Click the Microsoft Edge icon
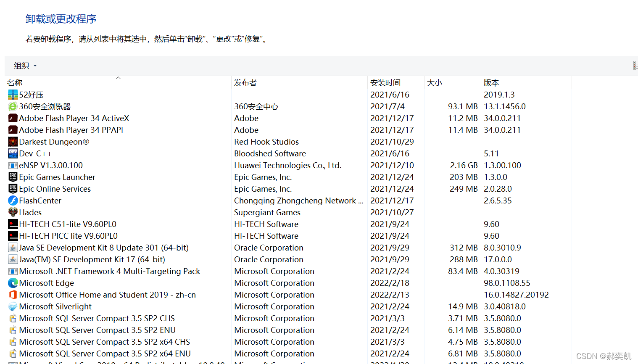Image resolution: width=638 pixels, height=364 pixels. click(x=13, y=283)
